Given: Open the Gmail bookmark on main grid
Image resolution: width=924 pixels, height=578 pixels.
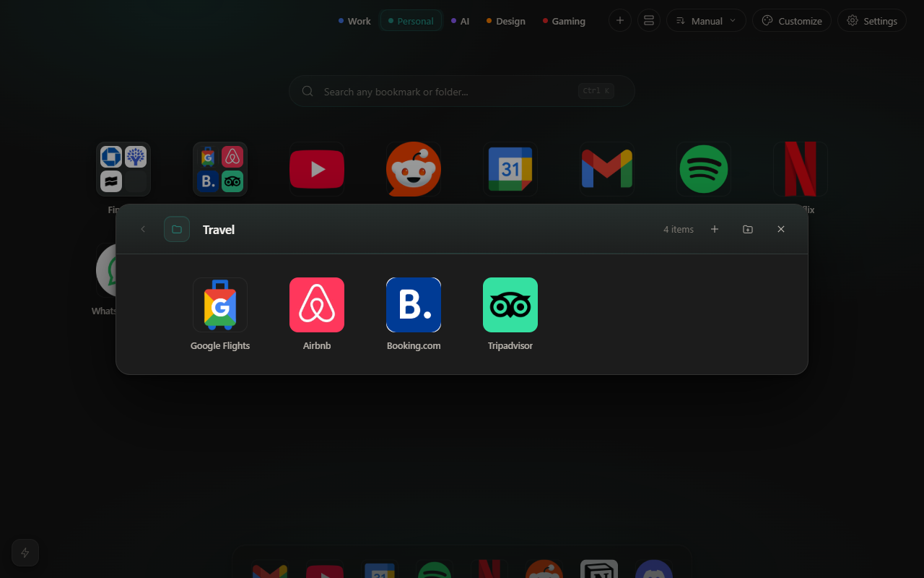Looking at the screenshot, I should pos(607,169).
